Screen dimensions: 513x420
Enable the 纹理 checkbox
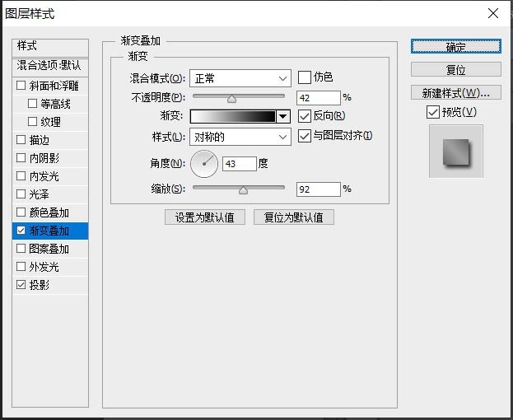click(x=32, y=121)
